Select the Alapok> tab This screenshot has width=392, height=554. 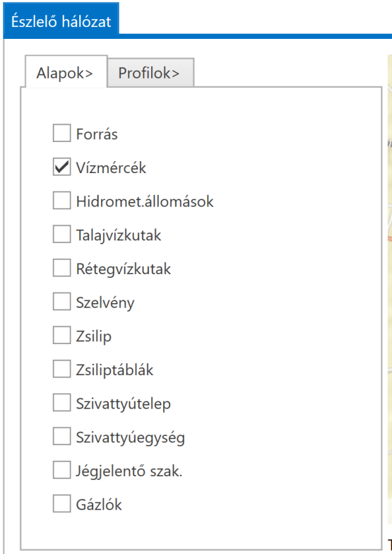pos(66,72)
